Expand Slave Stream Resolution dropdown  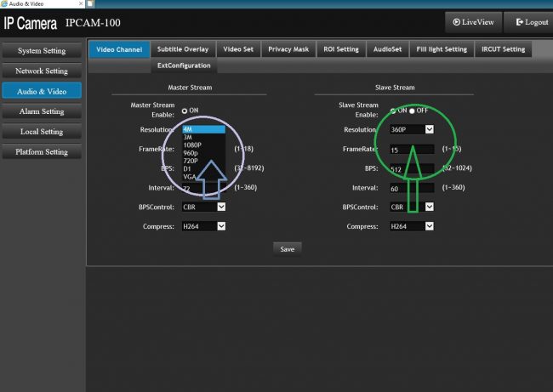412,129
